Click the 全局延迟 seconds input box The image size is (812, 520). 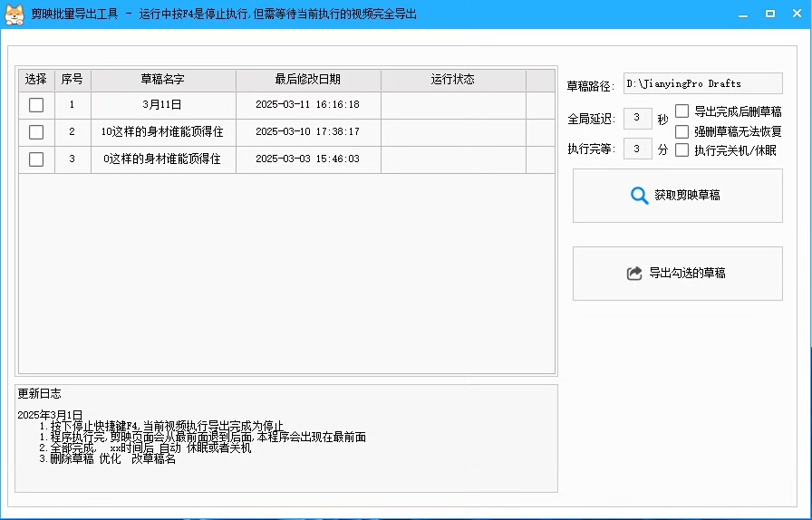637,119
